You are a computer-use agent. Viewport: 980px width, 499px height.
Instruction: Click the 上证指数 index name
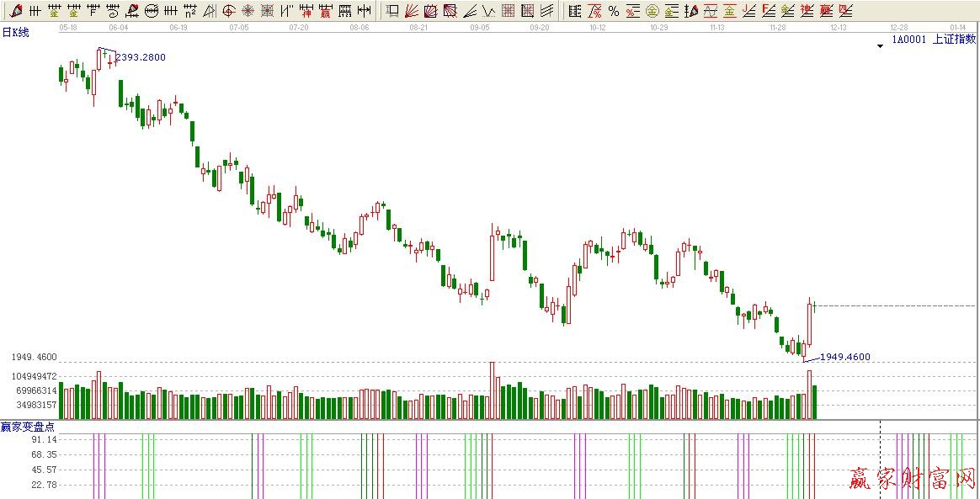[954, 39]
